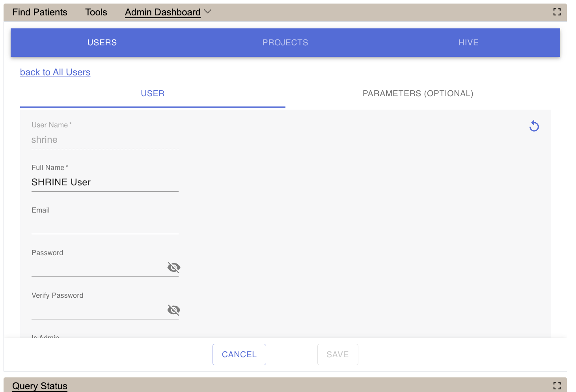Click the Save button
The image size is (576, 392).
(337, 355)
